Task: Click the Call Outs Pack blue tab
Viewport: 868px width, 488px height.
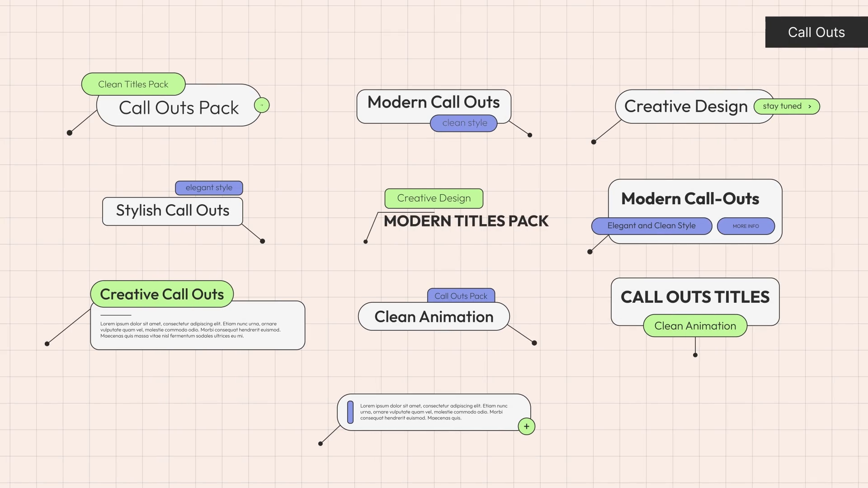Action: pos(461,296)
